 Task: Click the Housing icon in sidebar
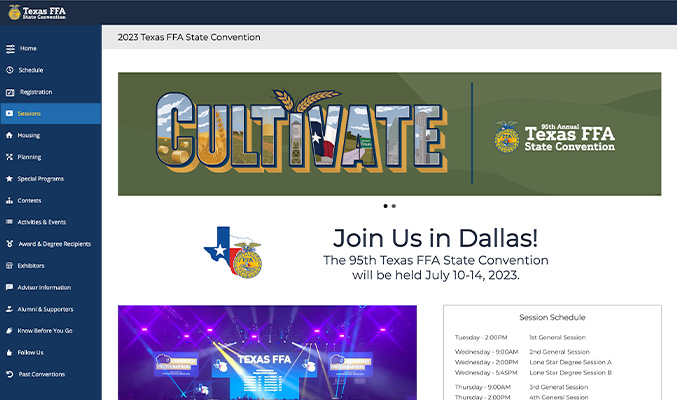(x=9, y=135)
